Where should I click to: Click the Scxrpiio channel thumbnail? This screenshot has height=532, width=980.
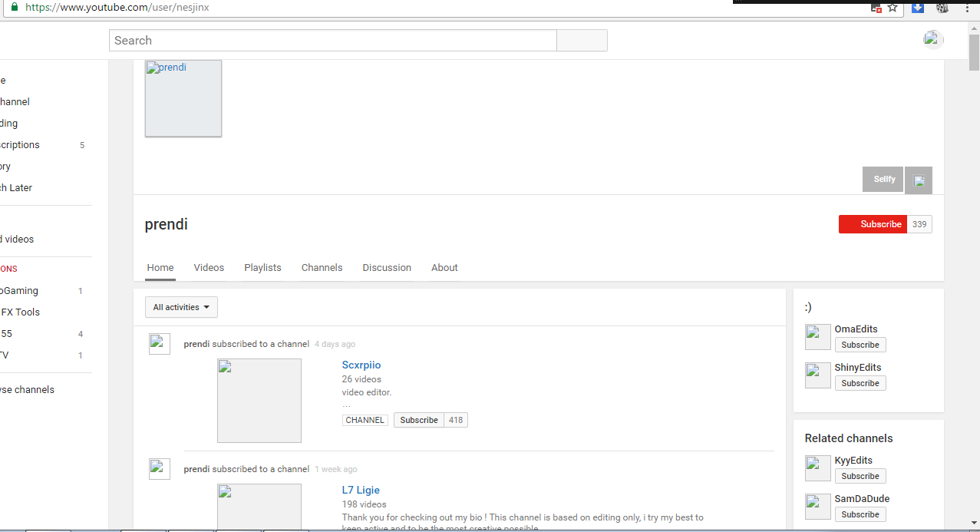click(259, 401)
